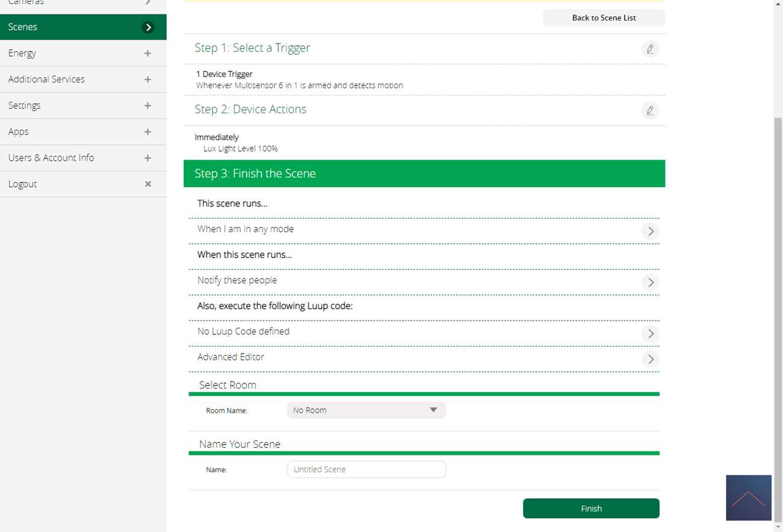The height and width of the screenshot is (532, 783).
Task: Click the arrow icon on the Scenes item
Action: [x=148, y=27]
